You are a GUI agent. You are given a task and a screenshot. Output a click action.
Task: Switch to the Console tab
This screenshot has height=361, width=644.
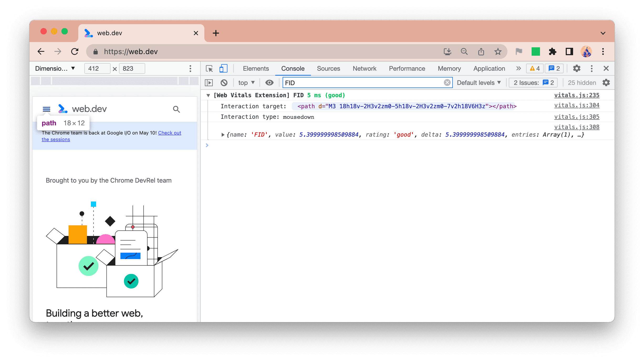[292, 68]
